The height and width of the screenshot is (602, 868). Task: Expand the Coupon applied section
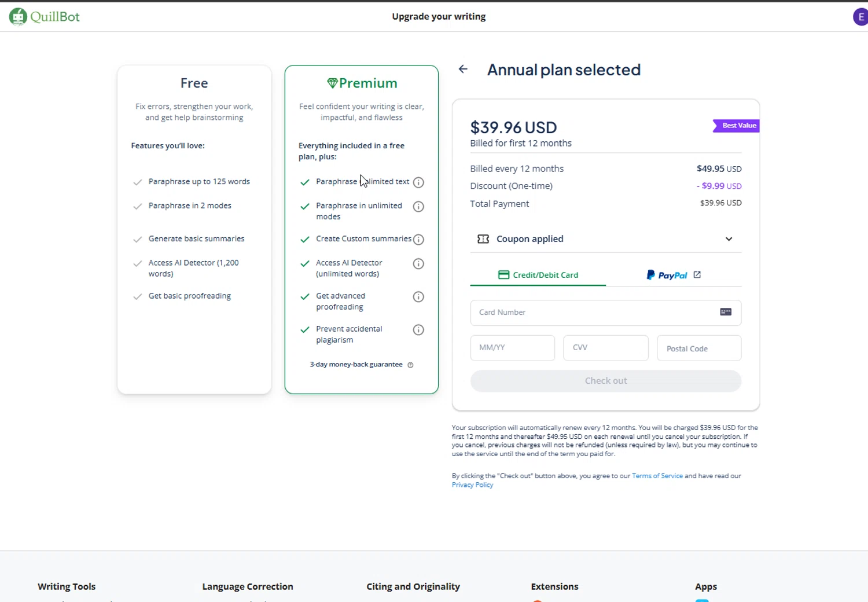click(729, 239)
